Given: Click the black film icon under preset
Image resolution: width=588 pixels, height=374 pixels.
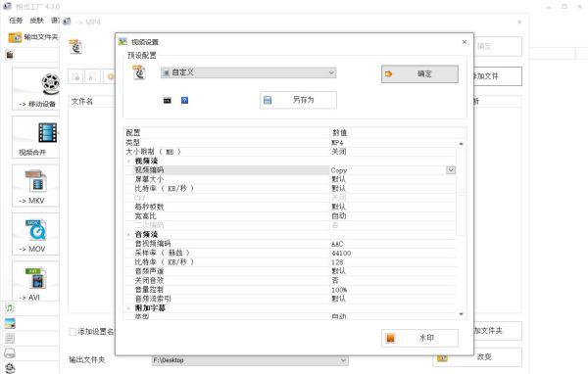Looking at the screenshot, I should pyautogui.click(x=168, y=101).
